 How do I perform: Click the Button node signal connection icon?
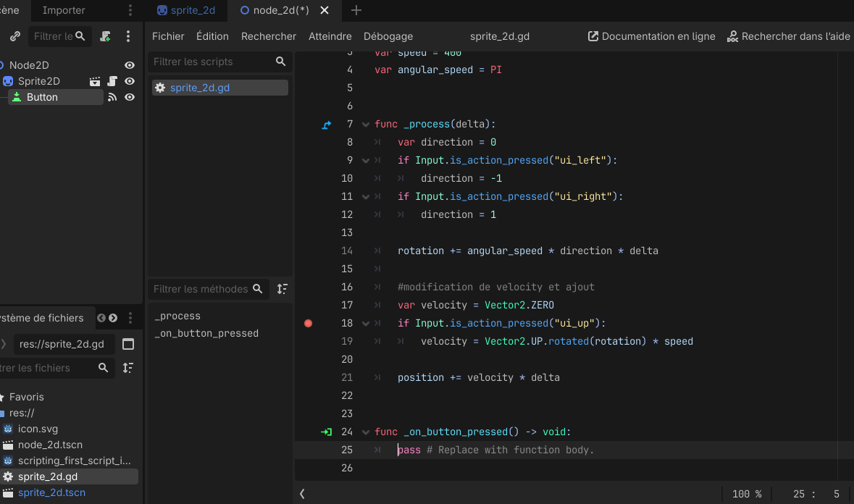click(x=112, y=98)
